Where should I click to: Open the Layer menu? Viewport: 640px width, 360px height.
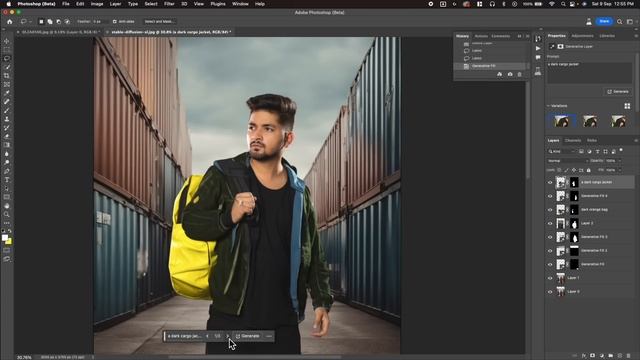115,4
